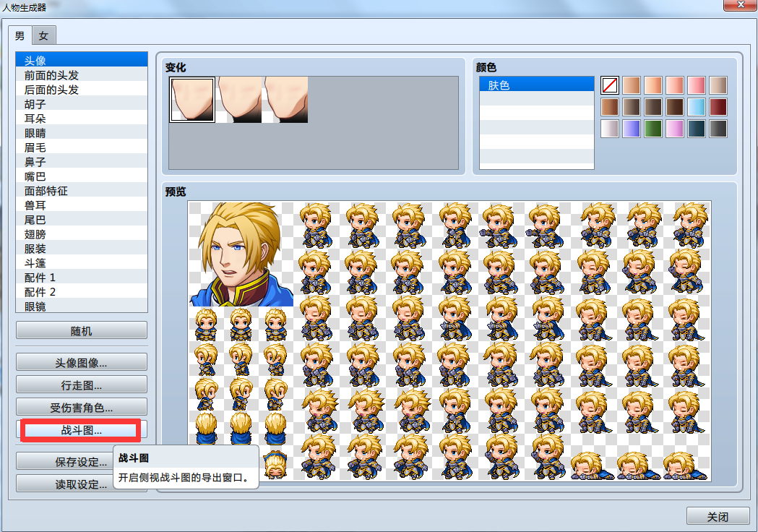Click the large face portrait preview
The height and width of the screenshot is (532, 758).
click(x=241, y=254)
